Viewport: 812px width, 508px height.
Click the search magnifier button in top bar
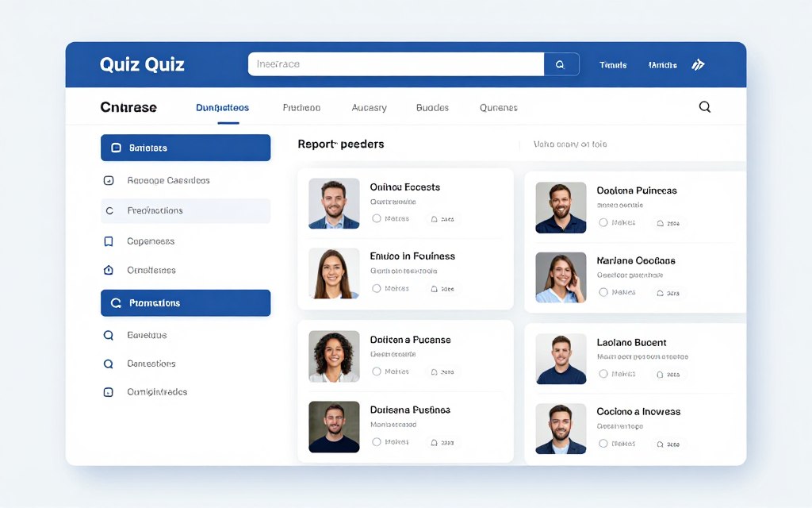561,63
